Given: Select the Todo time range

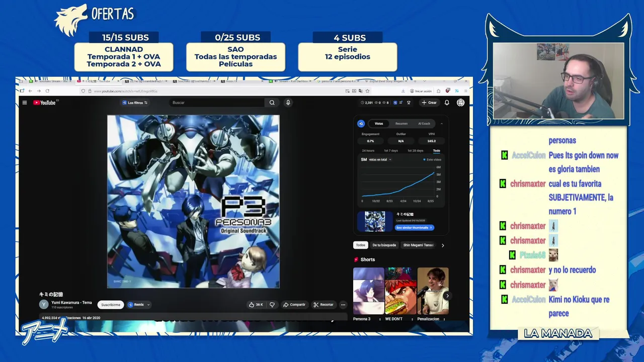Looking at the screenshot, I should coord(436,151).
